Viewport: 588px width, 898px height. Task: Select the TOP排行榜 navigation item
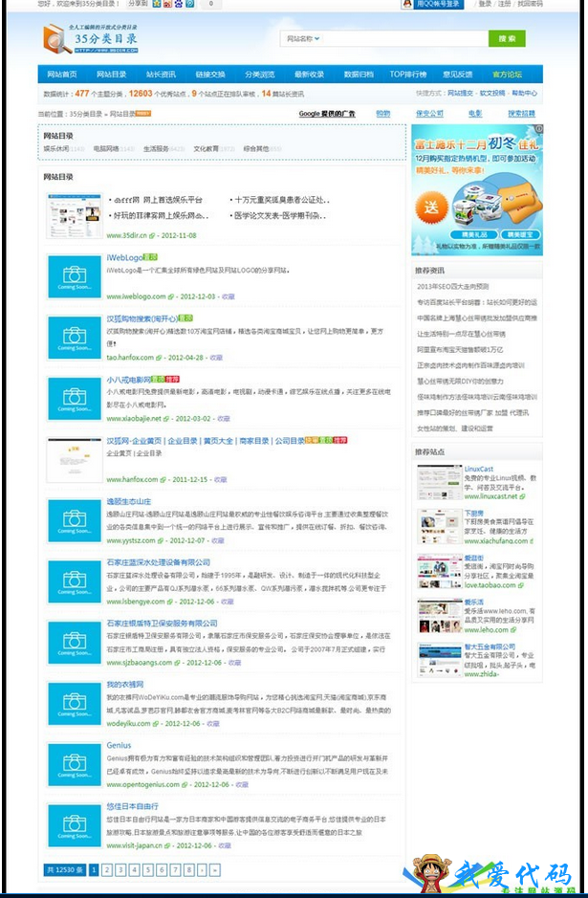pyautogui.click(x=408, y=74)
